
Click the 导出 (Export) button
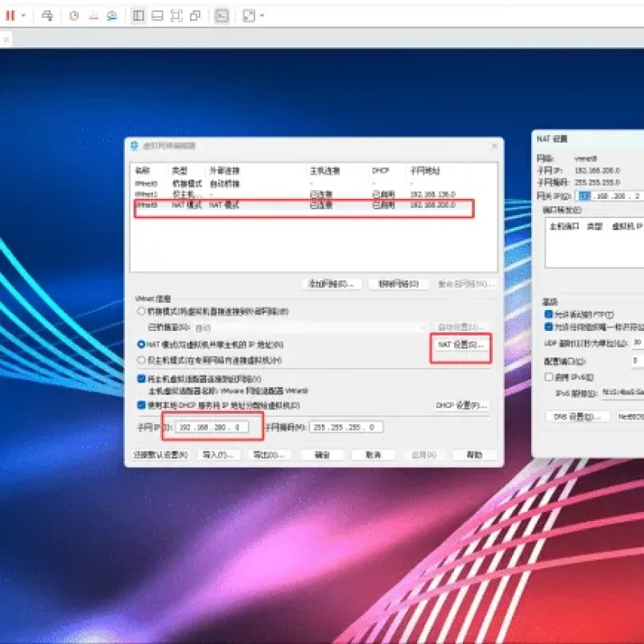coord(269,455)
